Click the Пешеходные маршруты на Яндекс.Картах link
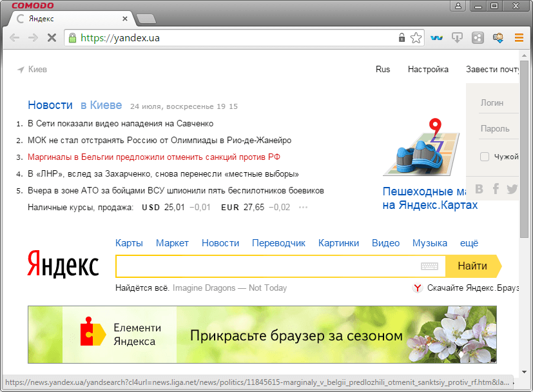This screenshot has width=533, height=392. [430, 198]
